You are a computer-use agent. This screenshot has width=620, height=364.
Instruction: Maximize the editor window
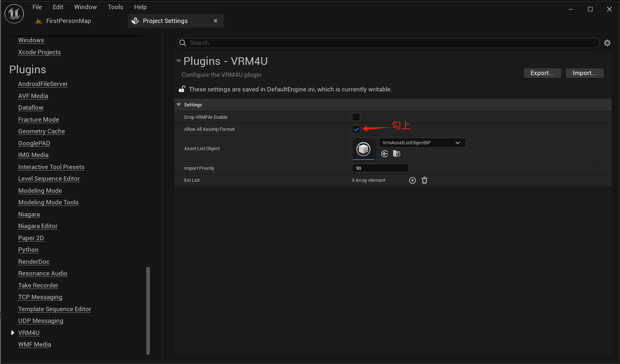point(590,9)
